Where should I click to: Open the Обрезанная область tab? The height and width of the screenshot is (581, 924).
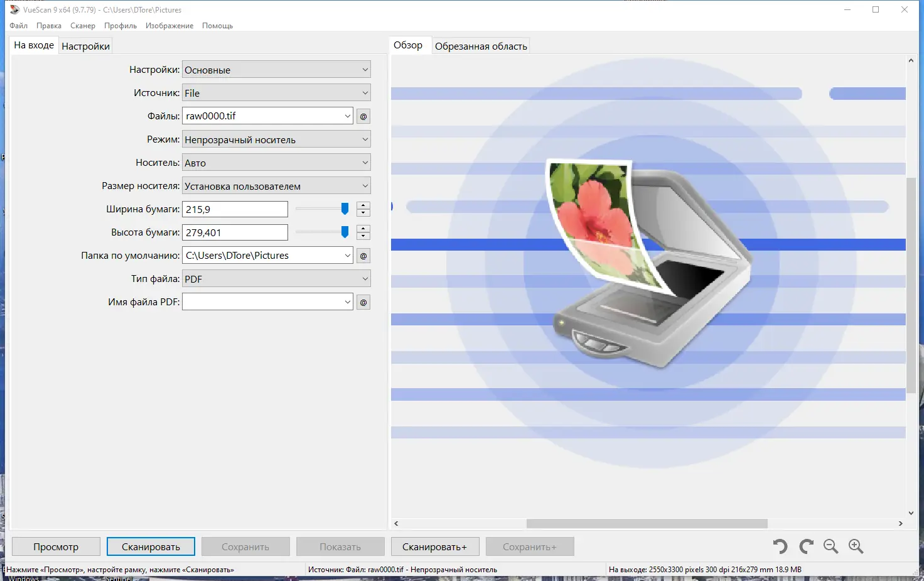[481, 45]
